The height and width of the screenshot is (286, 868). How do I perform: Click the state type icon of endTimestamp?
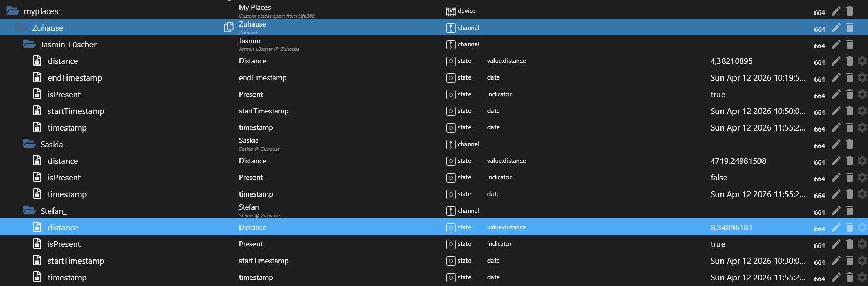pyautogui.click(x=450, y=77)
